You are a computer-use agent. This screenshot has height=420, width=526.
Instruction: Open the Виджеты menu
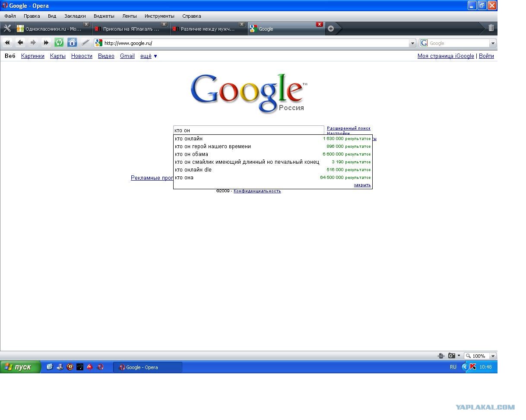pyautogui.click(x=104, y=16)
